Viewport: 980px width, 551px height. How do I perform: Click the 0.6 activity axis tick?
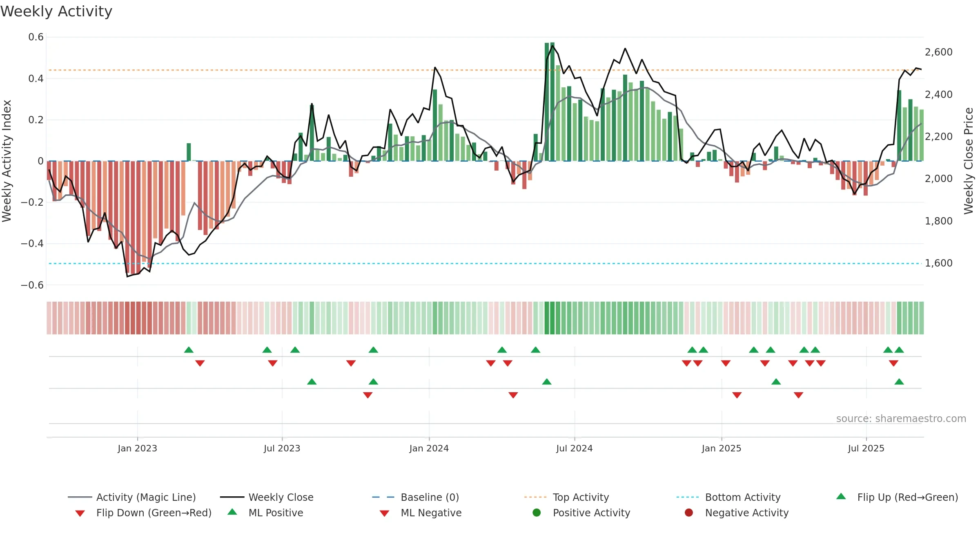pyautogui.click(x=36, y=37)
